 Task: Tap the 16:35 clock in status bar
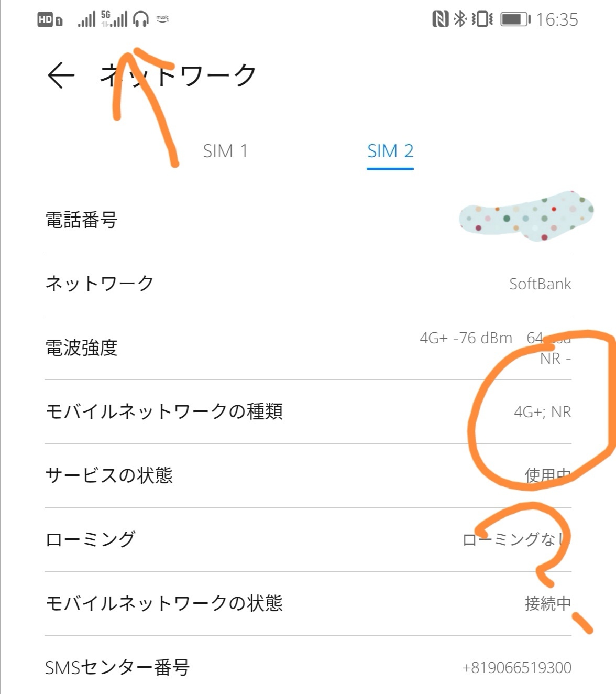[x=557, y=20]
